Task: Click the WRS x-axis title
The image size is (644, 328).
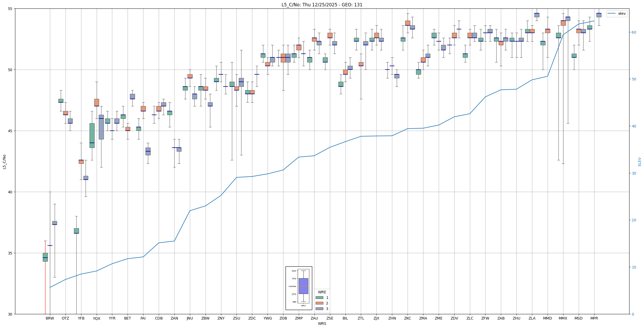Action: pos(322,324)
